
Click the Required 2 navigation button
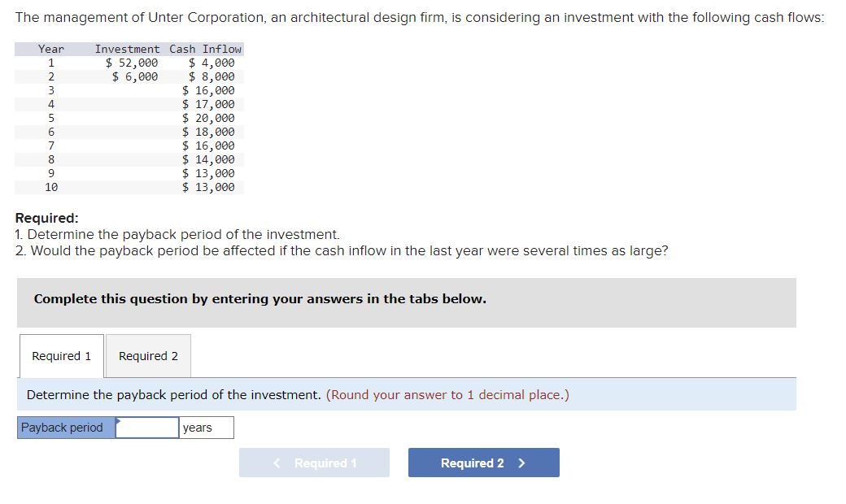483,462
